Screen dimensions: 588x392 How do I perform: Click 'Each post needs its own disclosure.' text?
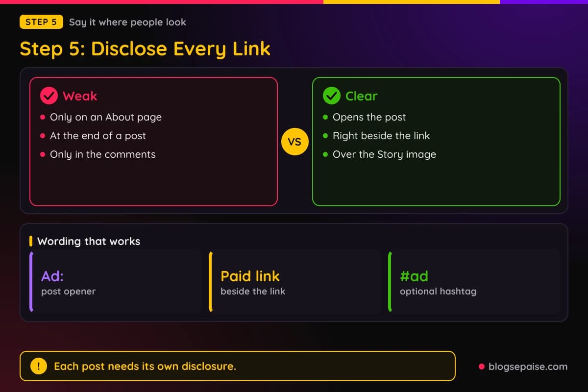click(x=145, y=366)
